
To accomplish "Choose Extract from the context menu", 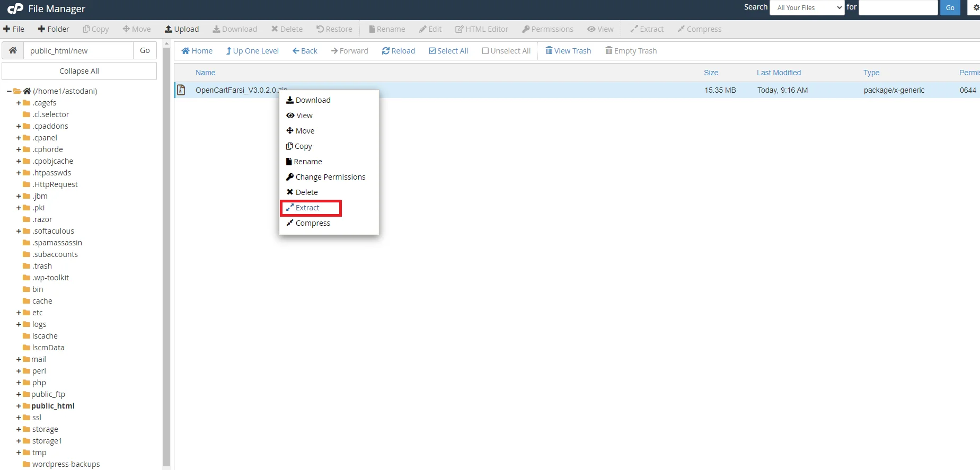I will (307, 208).
